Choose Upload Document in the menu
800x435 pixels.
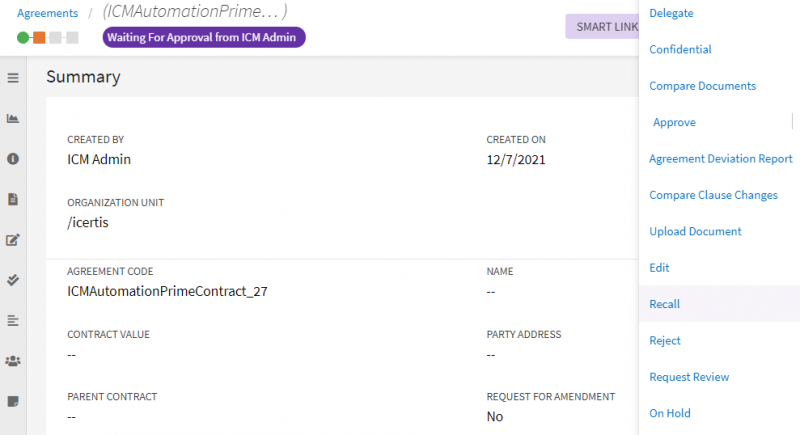(695, 232)
